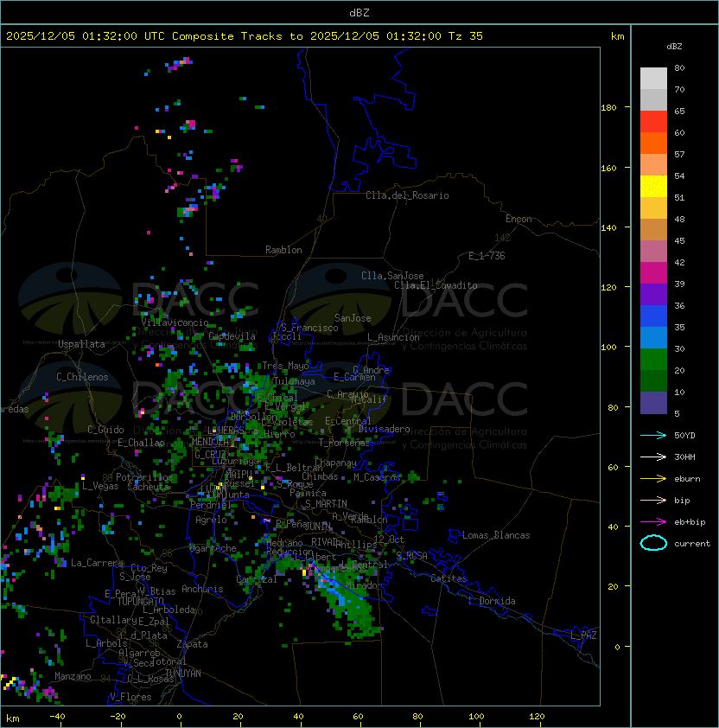Click the '50YD' legend label
The width and height of the screenshot is (719, 728).
684,436
